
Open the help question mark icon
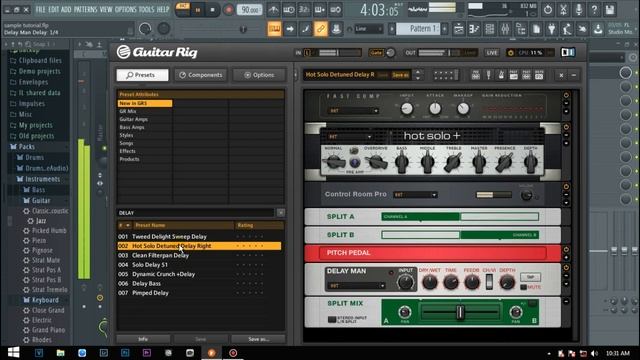tap(594, 9)
